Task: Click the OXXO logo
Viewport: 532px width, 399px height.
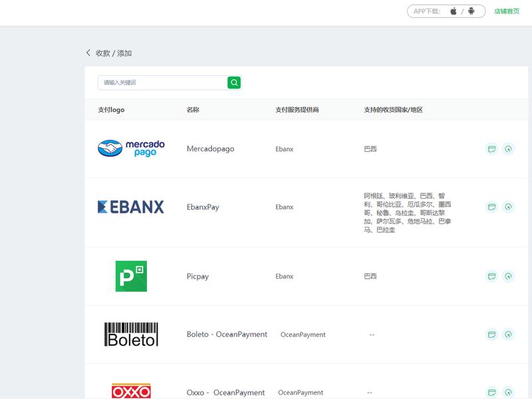Action: (131, 391)
